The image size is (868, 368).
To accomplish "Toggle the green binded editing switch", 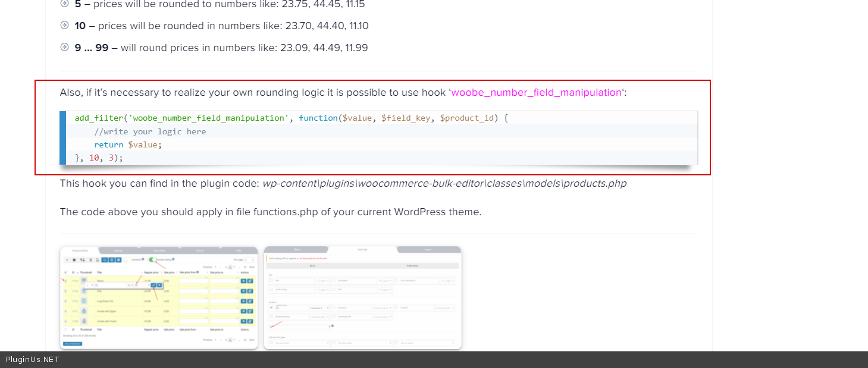I will [x=153, y=260].
